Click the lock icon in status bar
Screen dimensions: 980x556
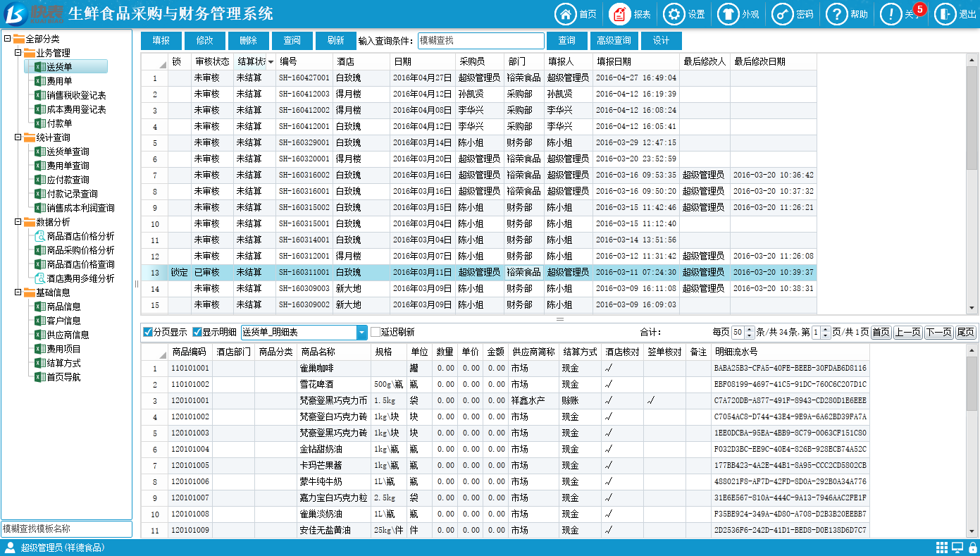click(972, 548)
